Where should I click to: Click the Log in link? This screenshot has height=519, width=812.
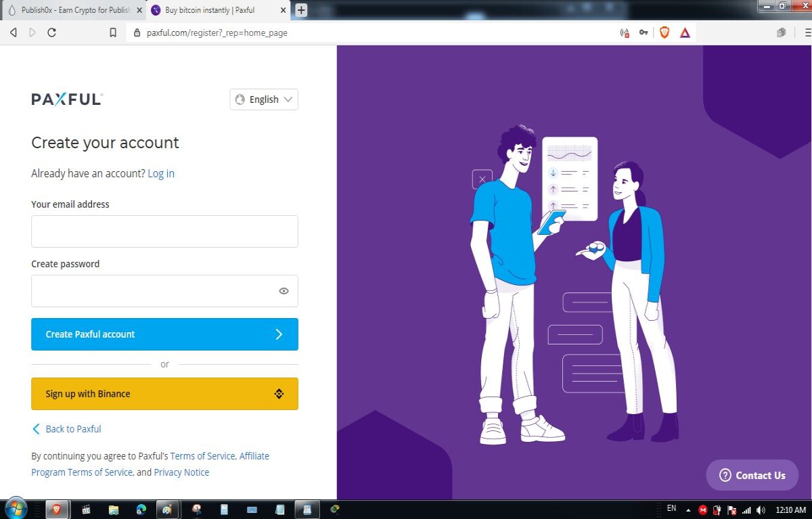point(161,174)
